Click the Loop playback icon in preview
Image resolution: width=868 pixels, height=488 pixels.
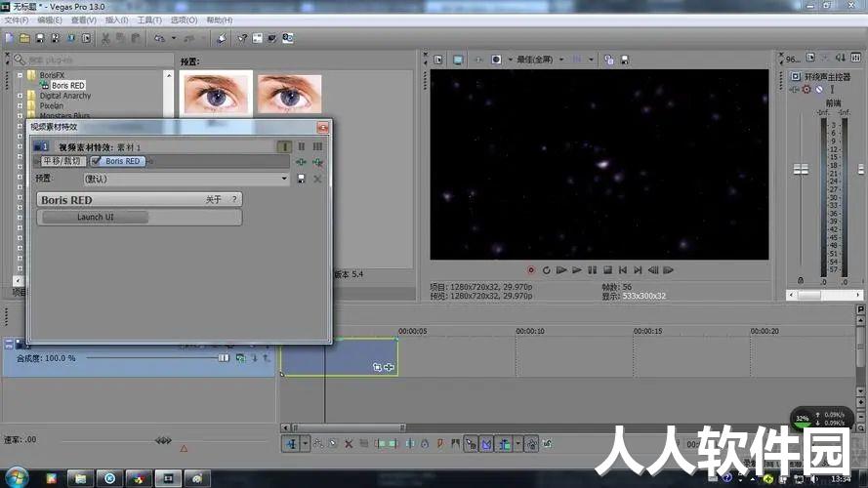pos(547,270)
